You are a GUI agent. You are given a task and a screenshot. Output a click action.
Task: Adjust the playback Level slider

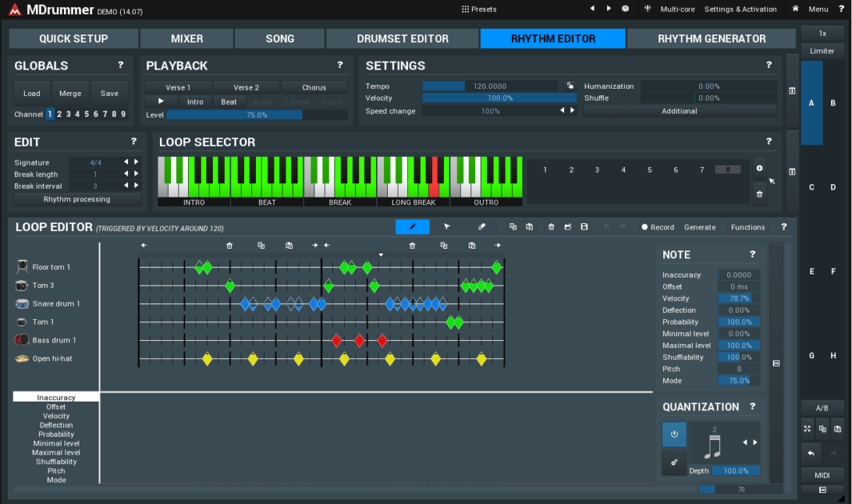[x=257, y=115]
